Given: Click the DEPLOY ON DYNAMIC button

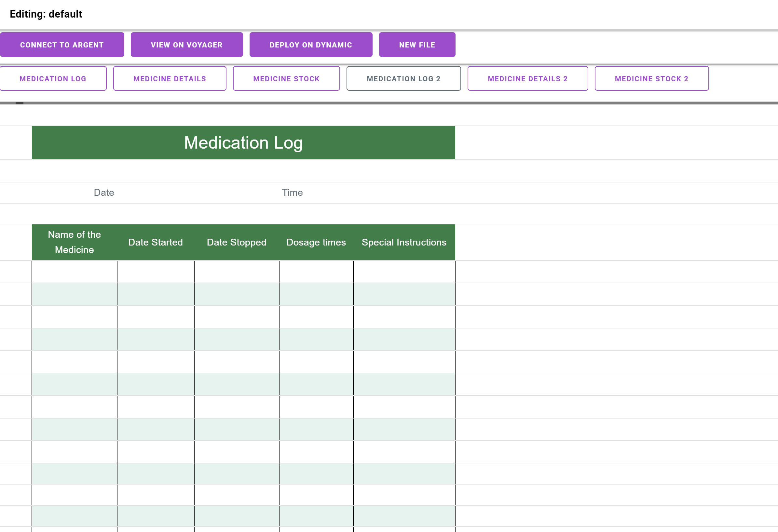Looking at the screenshot, I should click(311, 44).
